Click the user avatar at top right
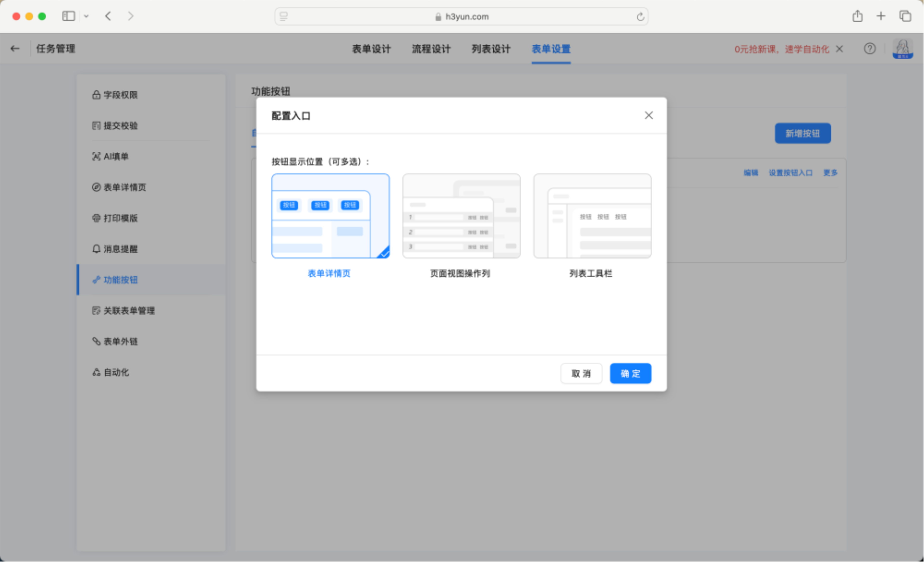The width and height of the screenshot is (924, 562). 902,49
